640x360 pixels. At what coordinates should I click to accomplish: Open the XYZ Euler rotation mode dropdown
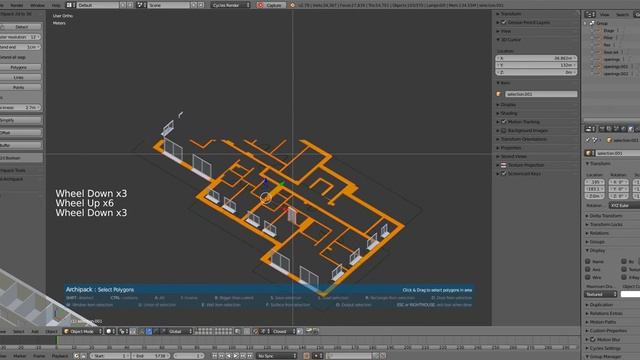pos(624,205)
